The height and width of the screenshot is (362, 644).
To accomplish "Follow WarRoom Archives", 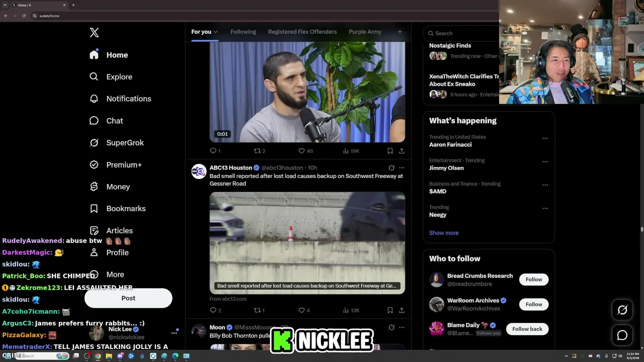I will pyautogui.click(x=534, y=304).
